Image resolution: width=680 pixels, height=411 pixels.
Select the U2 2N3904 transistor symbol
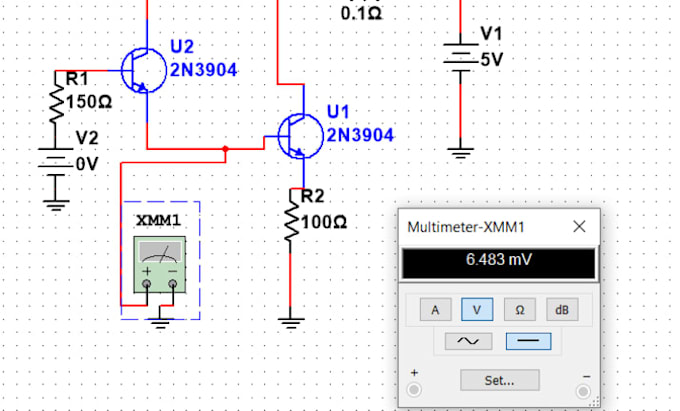click(x=144, y=71)
